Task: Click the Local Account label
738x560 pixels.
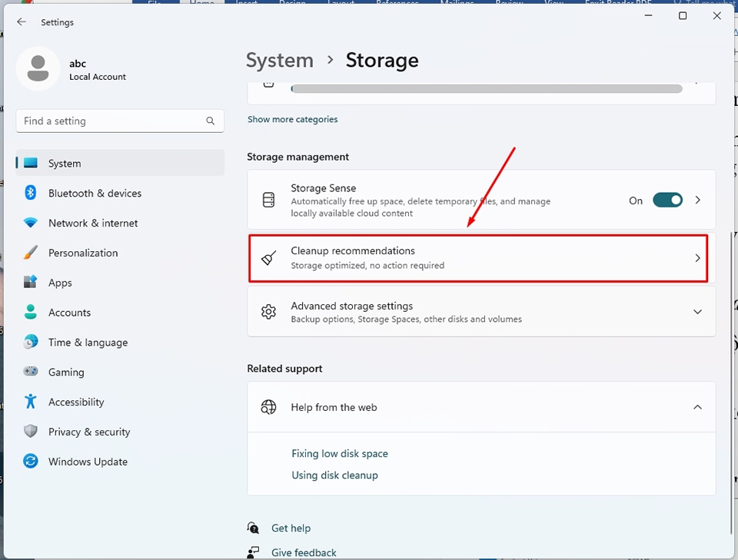Action: coord(98,77)
